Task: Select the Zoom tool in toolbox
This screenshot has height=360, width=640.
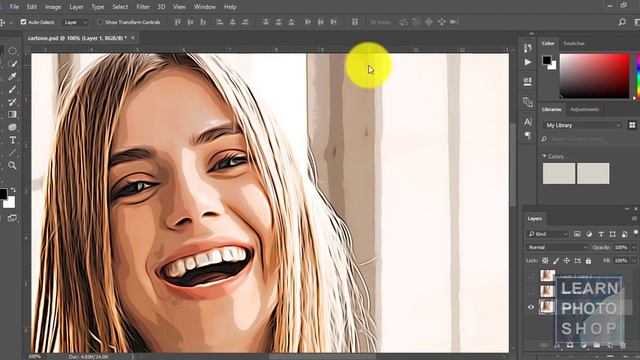Action: pyautogui.click(x=12, y=165)
